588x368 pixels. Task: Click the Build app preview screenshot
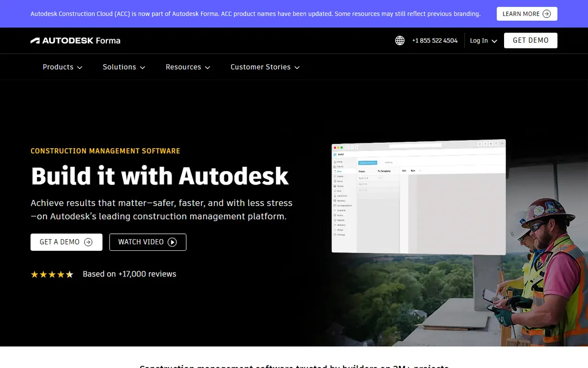tap(419, 197)
